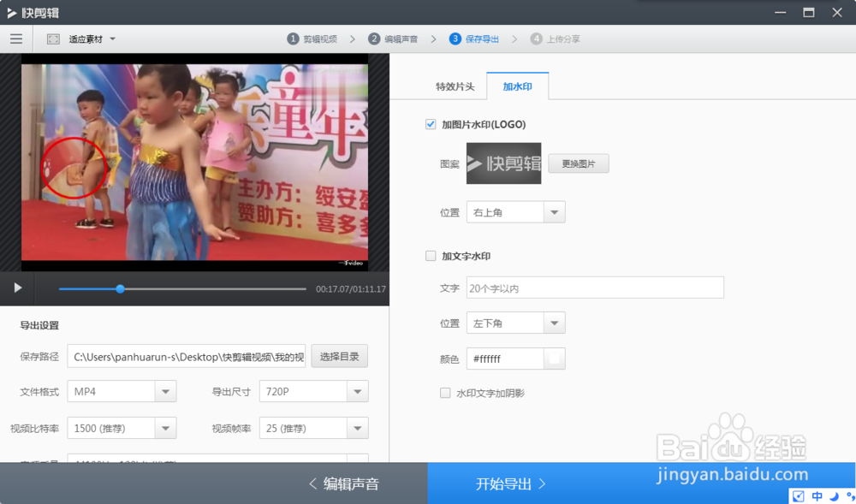The width and height of the screenshot is (856, 504).
Task: Open the 视频比特率 1500 dropdown
Action: click(x=122, y=428)
